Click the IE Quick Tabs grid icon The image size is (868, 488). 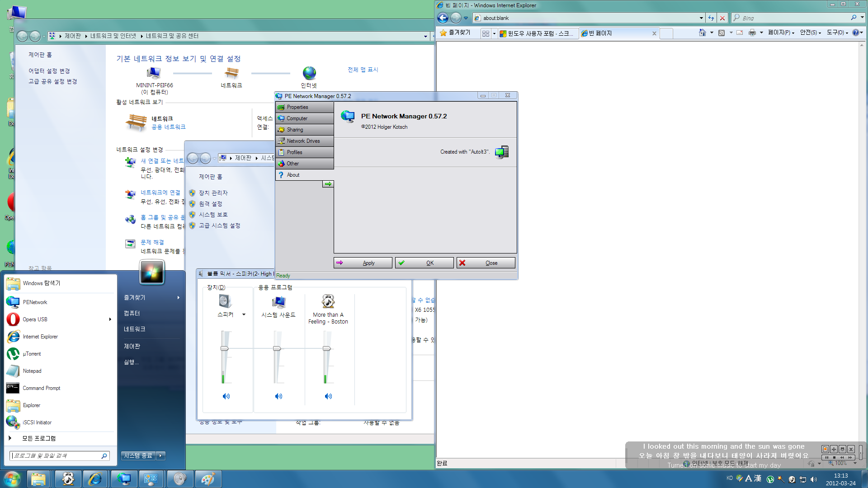tap(486, 33)
